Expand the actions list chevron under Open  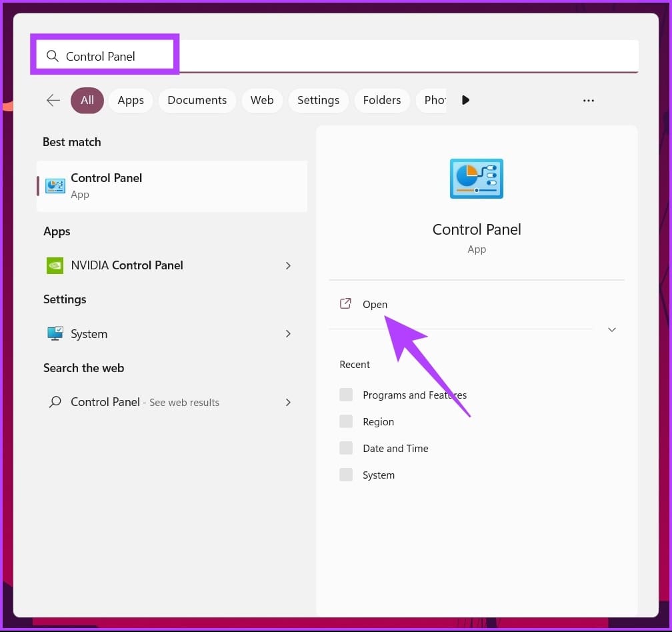pos(612,329)
